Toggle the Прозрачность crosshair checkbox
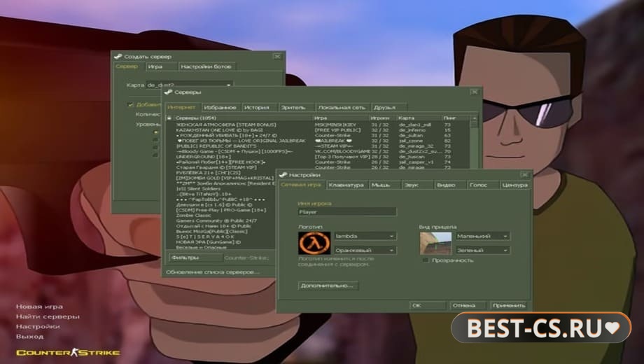Viewport: 644px width, 364px height. click(426, 260)
